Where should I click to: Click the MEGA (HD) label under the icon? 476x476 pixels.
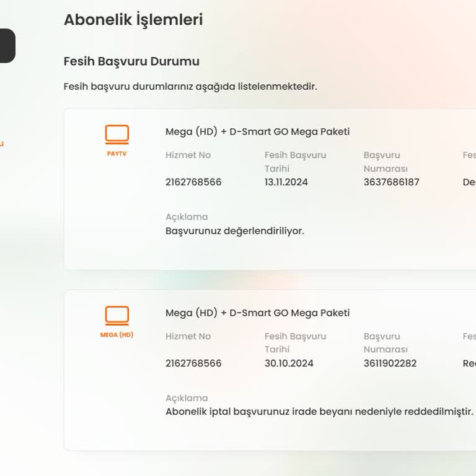point(117,335)
